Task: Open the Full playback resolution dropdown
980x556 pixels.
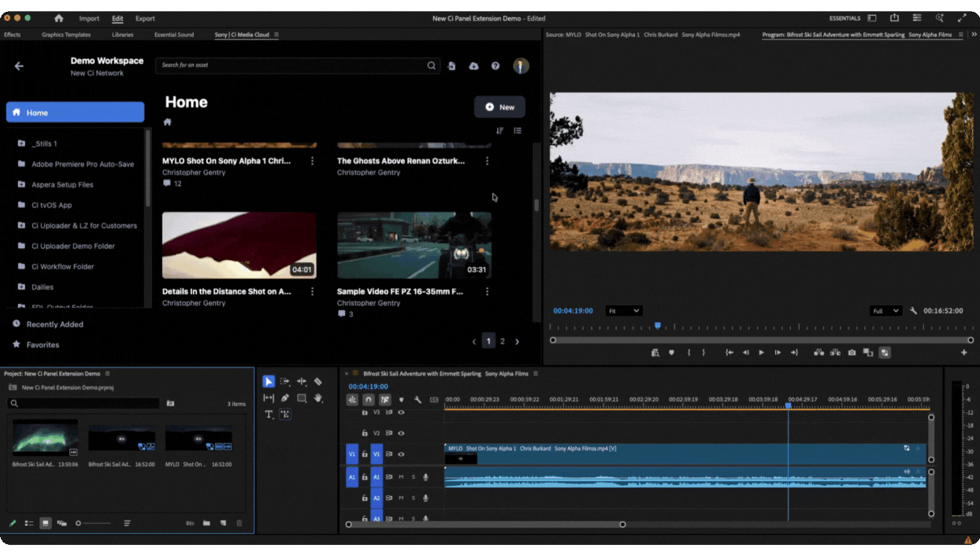Action: coord(885,311)
